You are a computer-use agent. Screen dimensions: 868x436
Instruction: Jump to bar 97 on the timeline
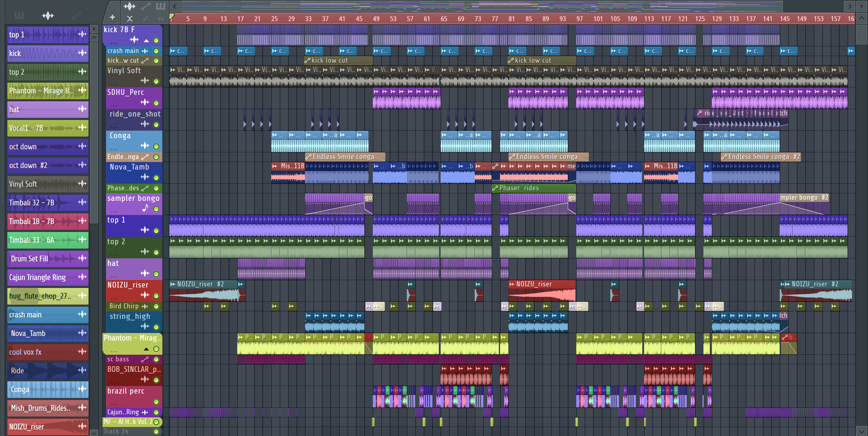[x=580, y=19]
